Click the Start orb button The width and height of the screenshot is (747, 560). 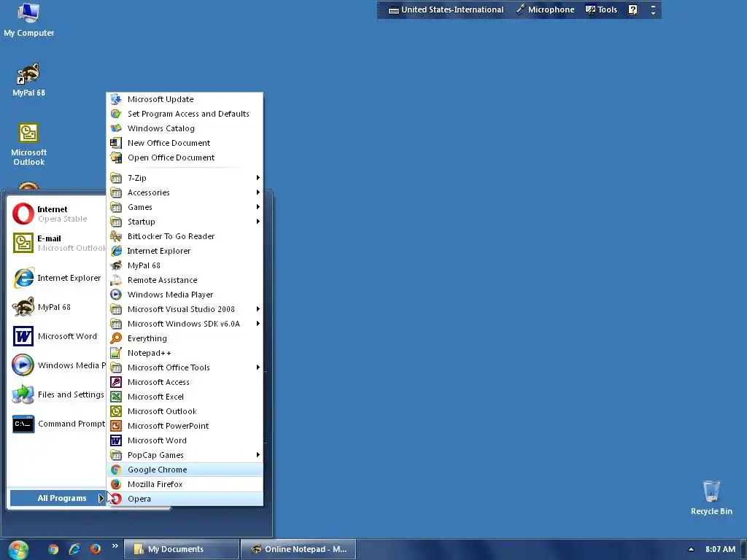(x=18, y=549)
